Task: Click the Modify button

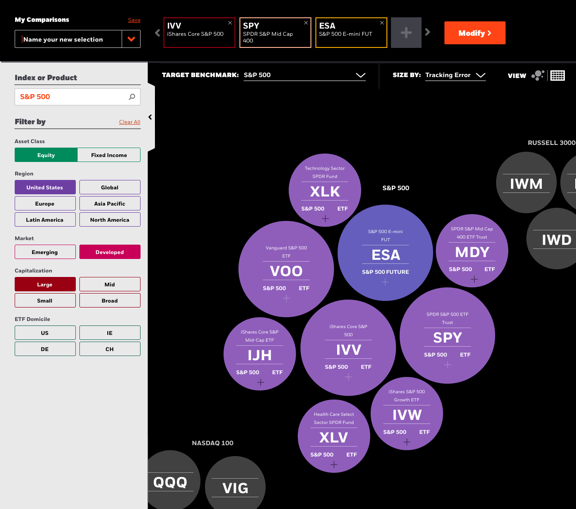Action: point(475,33)
